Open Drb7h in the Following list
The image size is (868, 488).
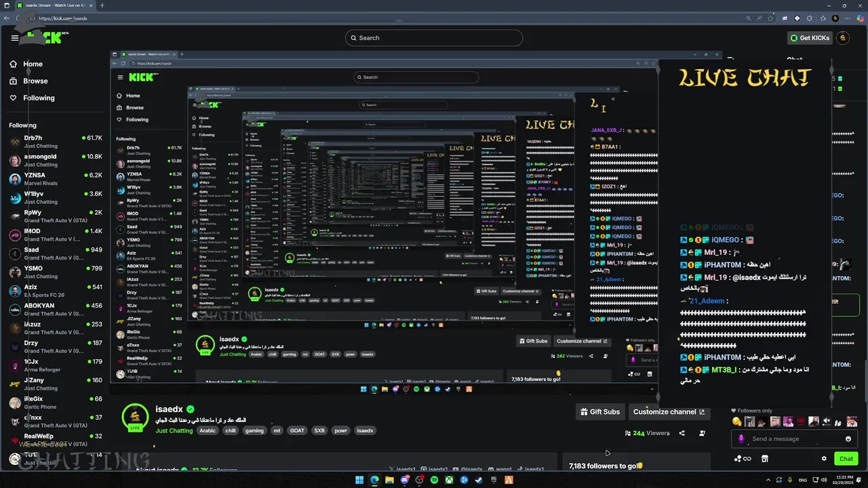[x=56, y=142]
